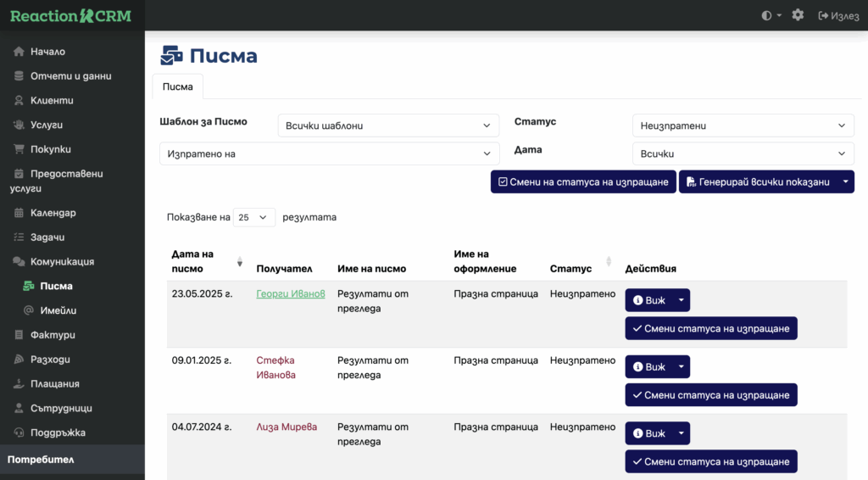The width and height of the screenshot is (868, 480).
Task: Open the settings gear icon
Action: (x=798, y=15)
